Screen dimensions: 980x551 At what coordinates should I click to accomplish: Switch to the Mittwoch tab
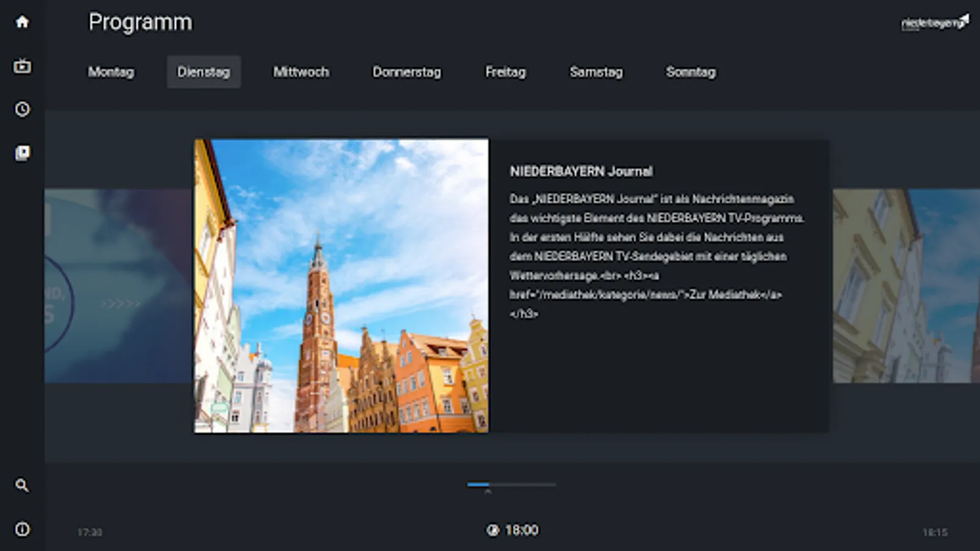(301, 72)
